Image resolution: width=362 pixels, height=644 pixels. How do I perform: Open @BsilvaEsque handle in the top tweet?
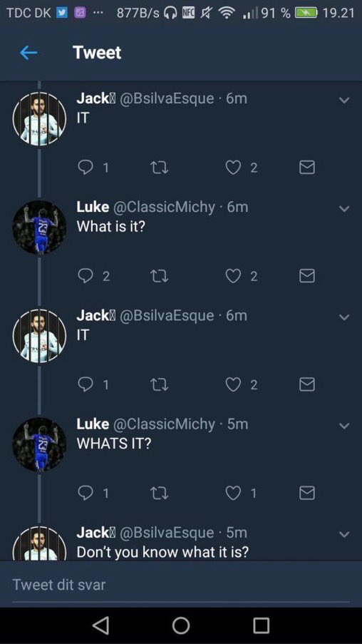tap(167, 98)
